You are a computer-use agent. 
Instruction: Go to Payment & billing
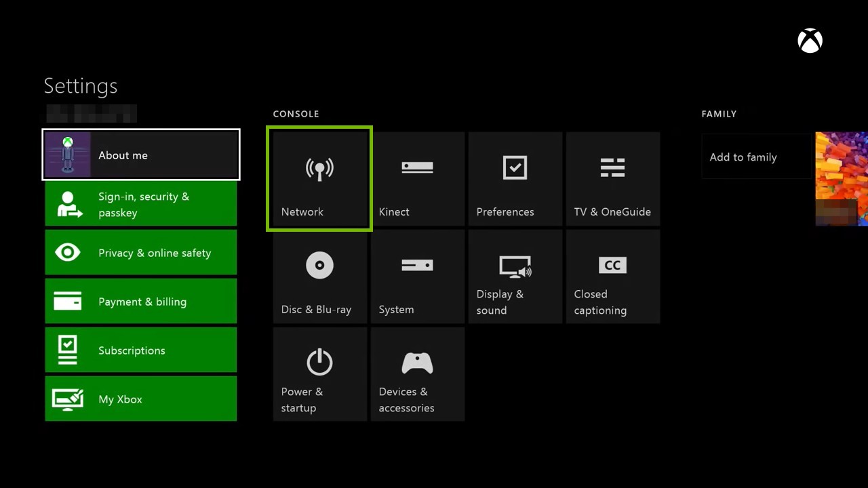click(x=140, y=301)
